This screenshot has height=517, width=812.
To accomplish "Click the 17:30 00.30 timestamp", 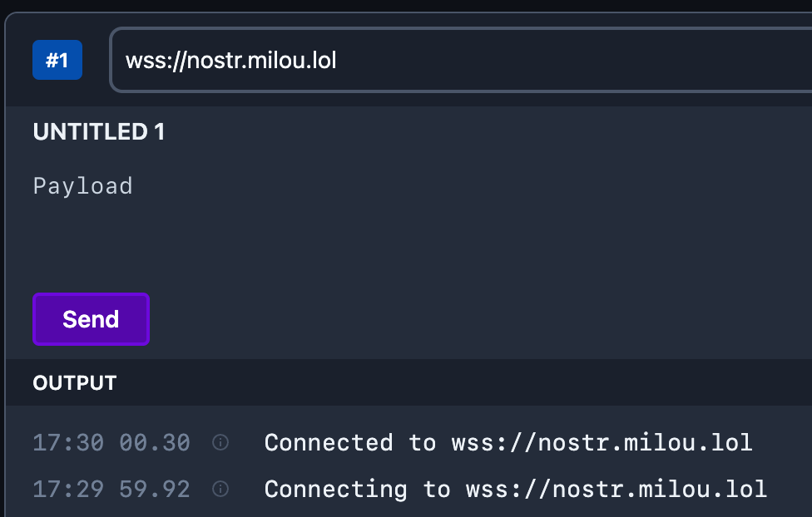I will point(111,443).
